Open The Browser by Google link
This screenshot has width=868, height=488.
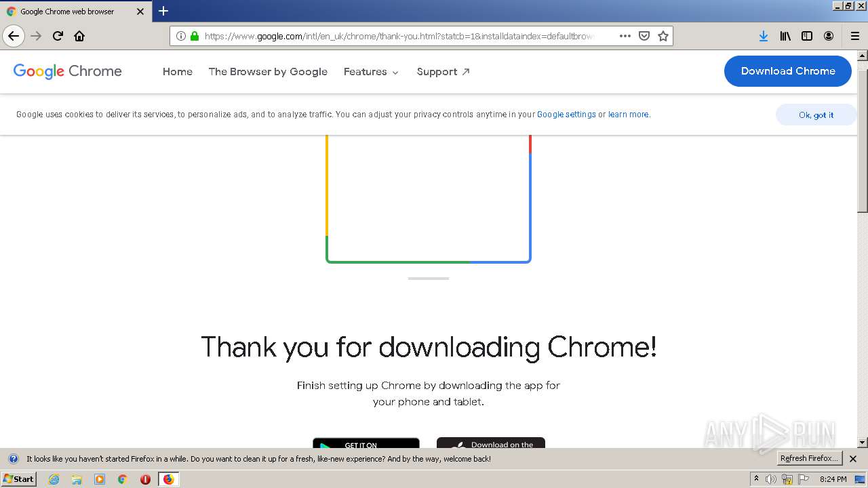268,71
